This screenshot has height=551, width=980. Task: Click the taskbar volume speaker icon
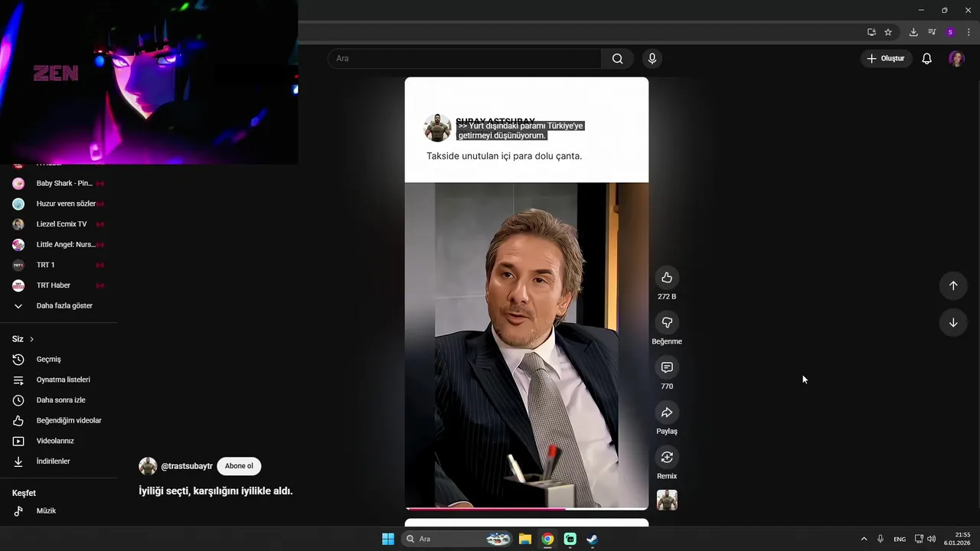[932, 539]
